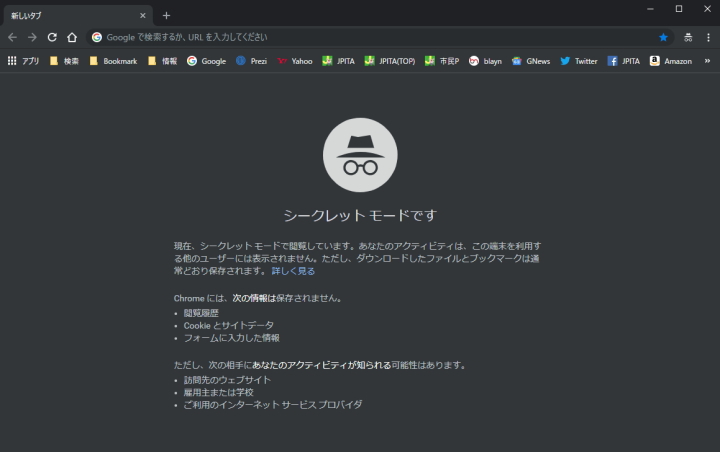The image size is (720, 452).
Task: Open the GNews bookmark
Action: pos(530,61)
